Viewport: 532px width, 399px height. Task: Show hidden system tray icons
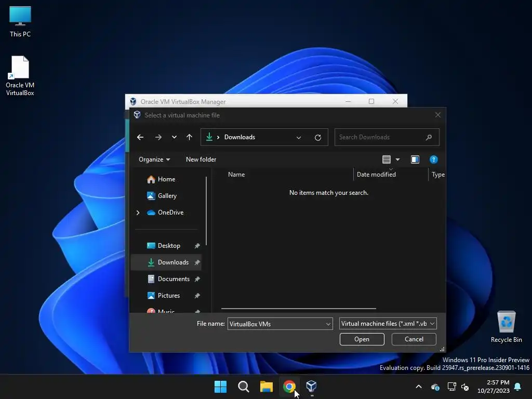tap(419, 387)
